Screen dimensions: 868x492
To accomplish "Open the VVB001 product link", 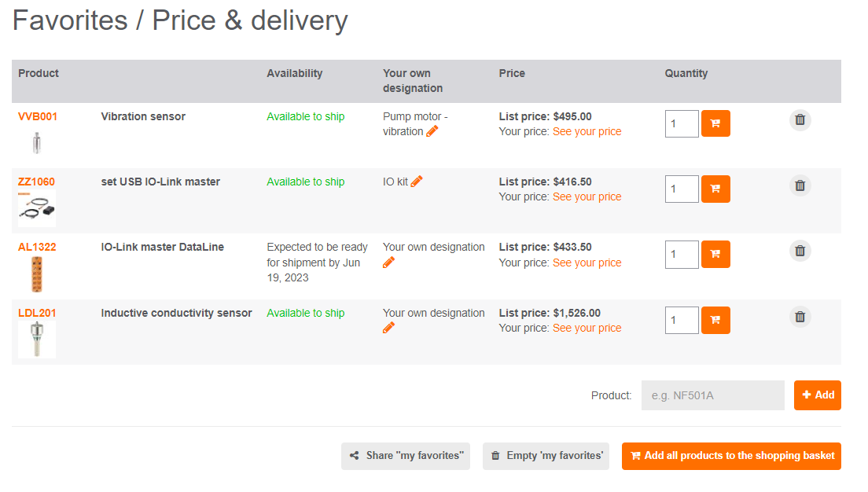I will tap(38, 116).
